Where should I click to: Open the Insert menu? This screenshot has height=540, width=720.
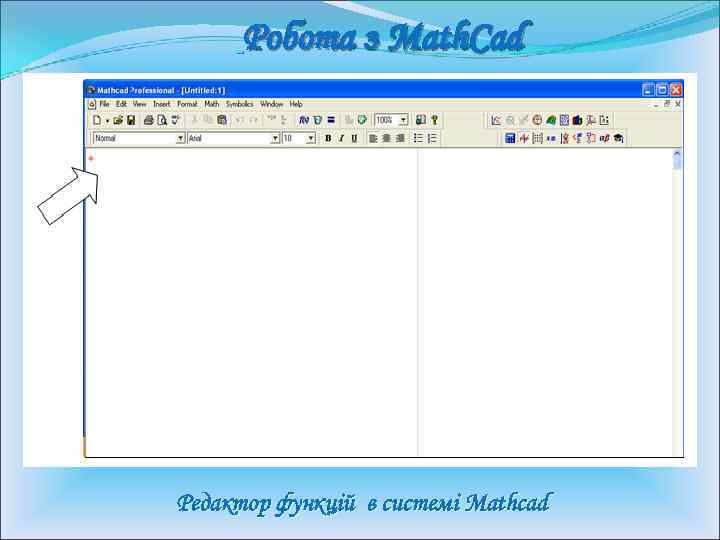click(162, 104)
